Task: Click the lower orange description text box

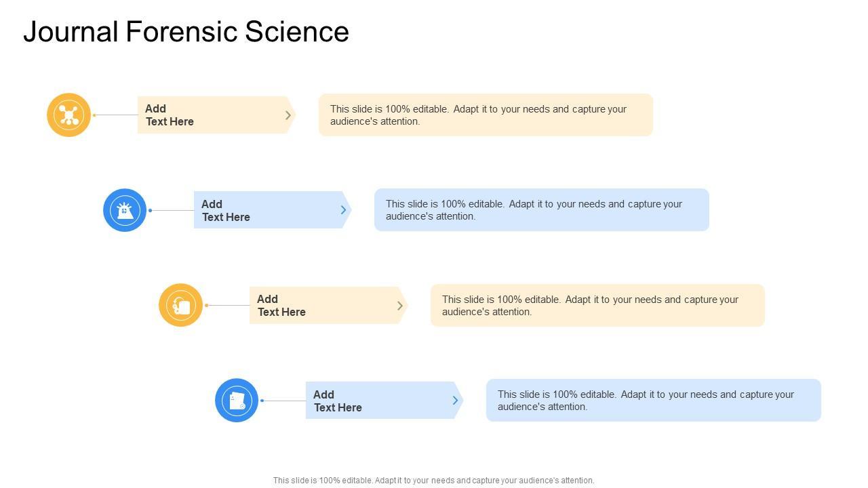Action: click(x=597, y=306)
